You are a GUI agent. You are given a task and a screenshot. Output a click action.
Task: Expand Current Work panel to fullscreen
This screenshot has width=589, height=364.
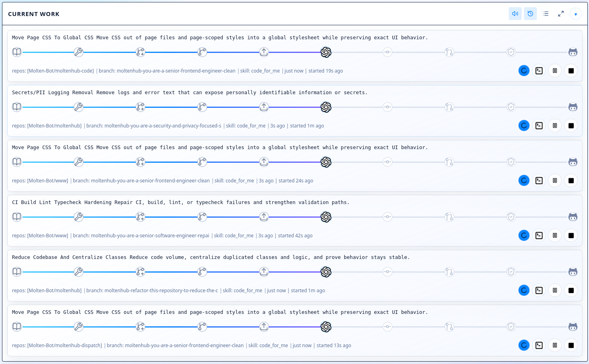coord(561,14)
